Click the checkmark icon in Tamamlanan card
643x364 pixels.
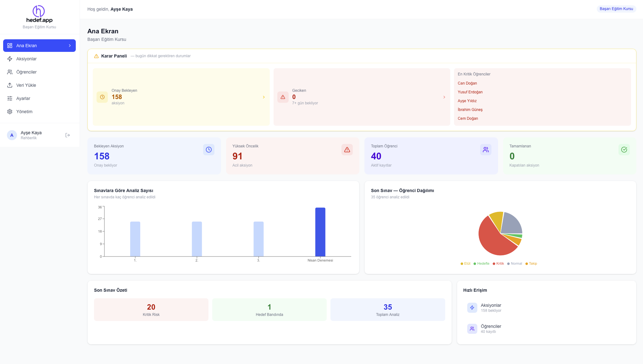[624, 150]
